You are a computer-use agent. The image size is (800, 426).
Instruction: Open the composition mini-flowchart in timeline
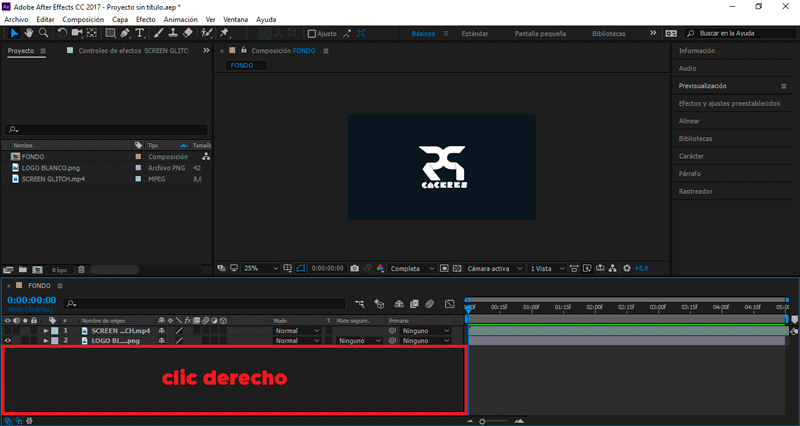(360, 304)
